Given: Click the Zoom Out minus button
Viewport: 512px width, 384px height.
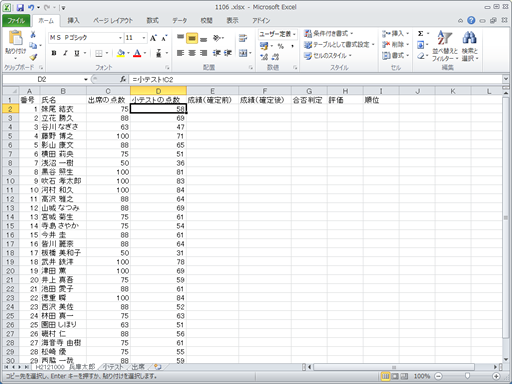Looking at the screenshot, I should (438, 376).
